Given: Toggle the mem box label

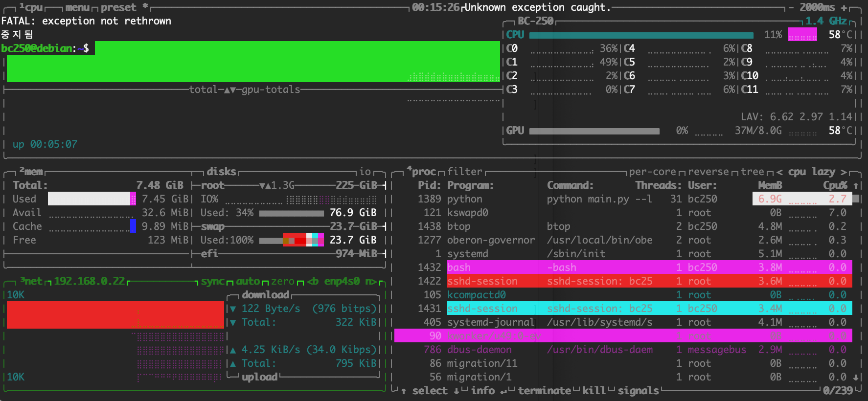Looking at the screenshot, I should [x=31, y=172].
